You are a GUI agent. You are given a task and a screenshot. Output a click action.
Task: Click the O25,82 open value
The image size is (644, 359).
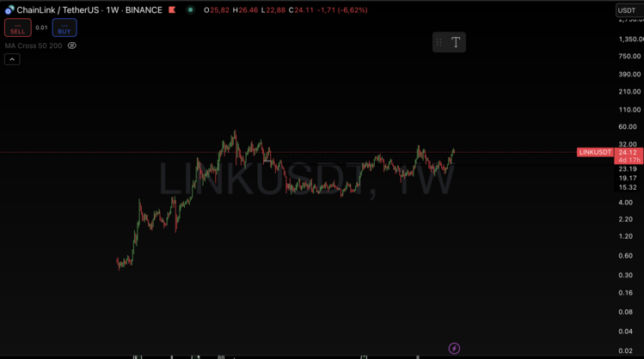pos(217,9)
